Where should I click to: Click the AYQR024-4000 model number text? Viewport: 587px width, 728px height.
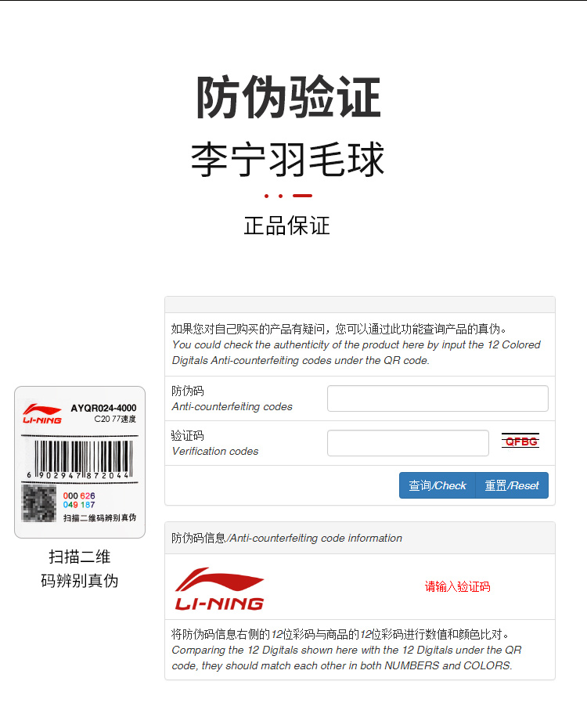(x=103, y=408)
